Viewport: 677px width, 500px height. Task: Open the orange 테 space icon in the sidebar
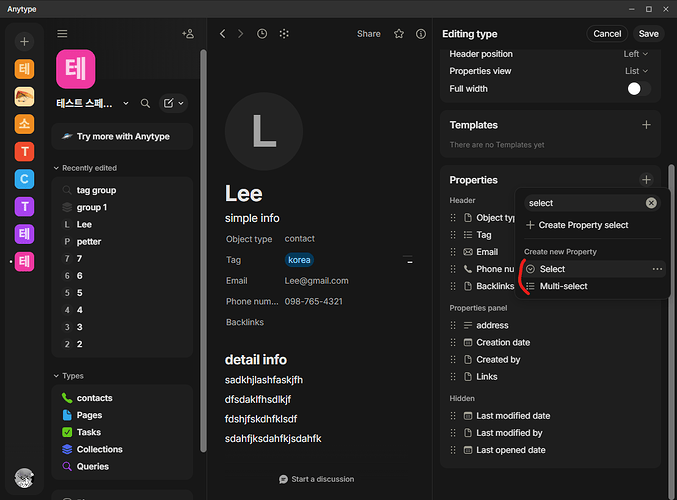(24, 69)
